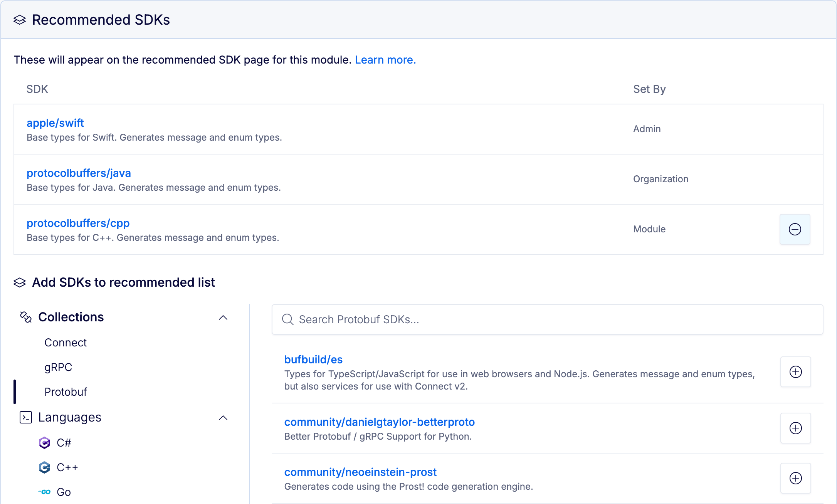Image resolution: width=837 pixels, height=504 pixels.
Task: Collapse the Languages expander
Action: [x=224, y=417]
